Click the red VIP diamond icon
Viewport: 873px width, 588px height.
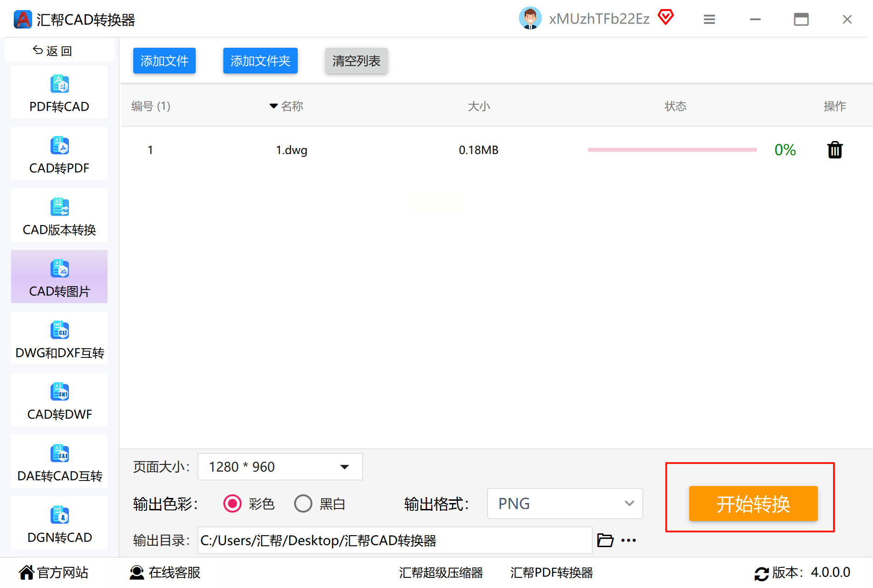pos(665,17)
